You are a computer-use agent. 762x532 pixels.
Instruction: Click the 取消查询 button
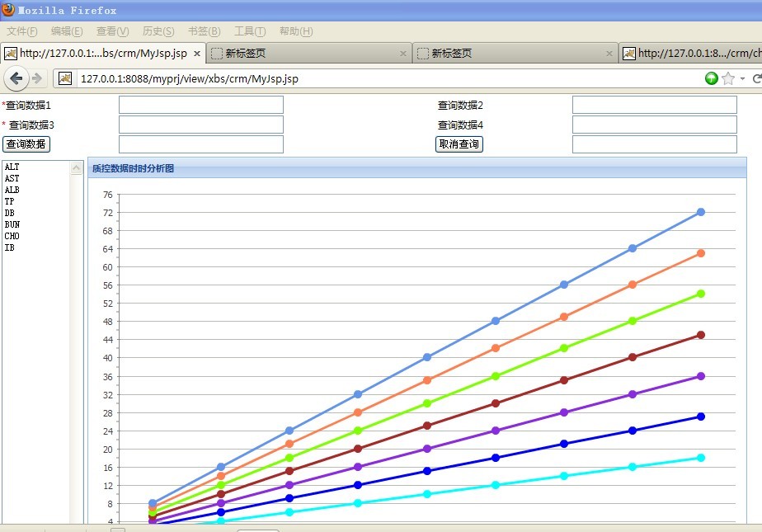459,144
